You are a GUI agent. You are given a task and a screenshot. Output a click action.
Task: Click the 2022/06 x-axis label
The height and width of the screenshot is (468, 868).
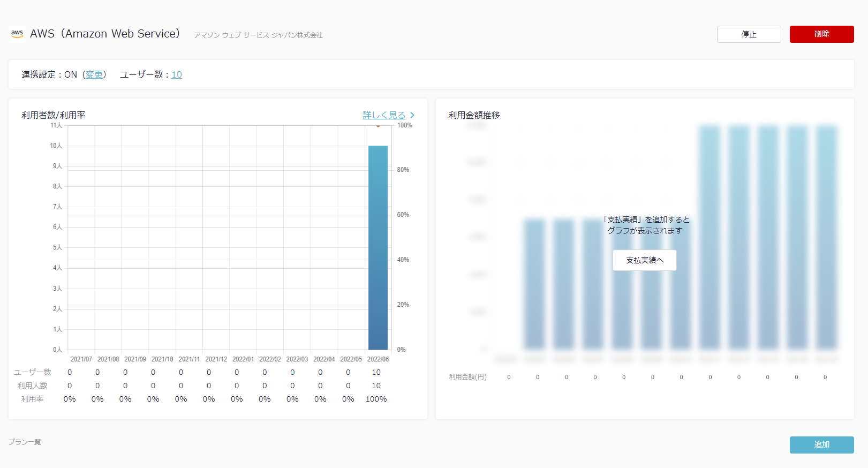(x=378, y=359)
